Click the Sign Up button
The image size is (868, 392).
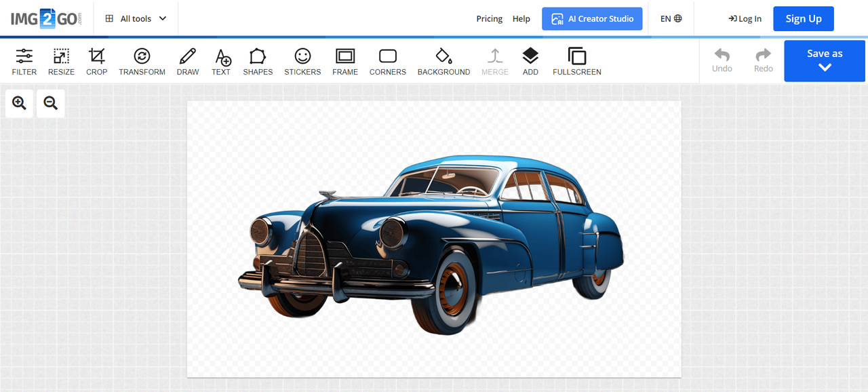[x=803, y=19]
